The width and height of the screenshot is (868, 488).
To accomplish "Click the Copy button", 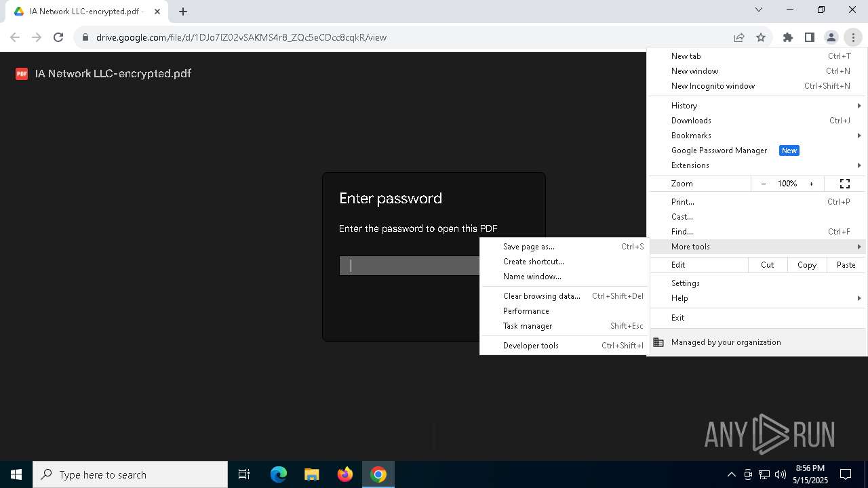I will click(x=807, y=265).
